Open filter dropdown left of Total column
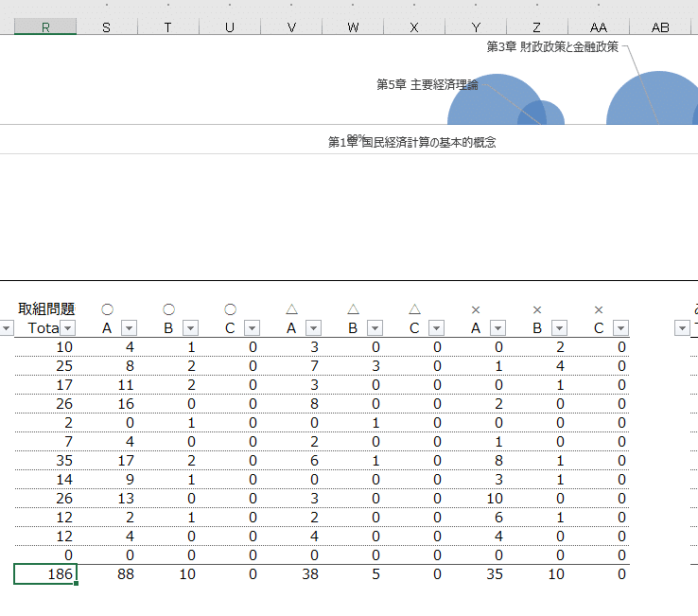Screen dimensions: 698x616 (x=7, y=328)
